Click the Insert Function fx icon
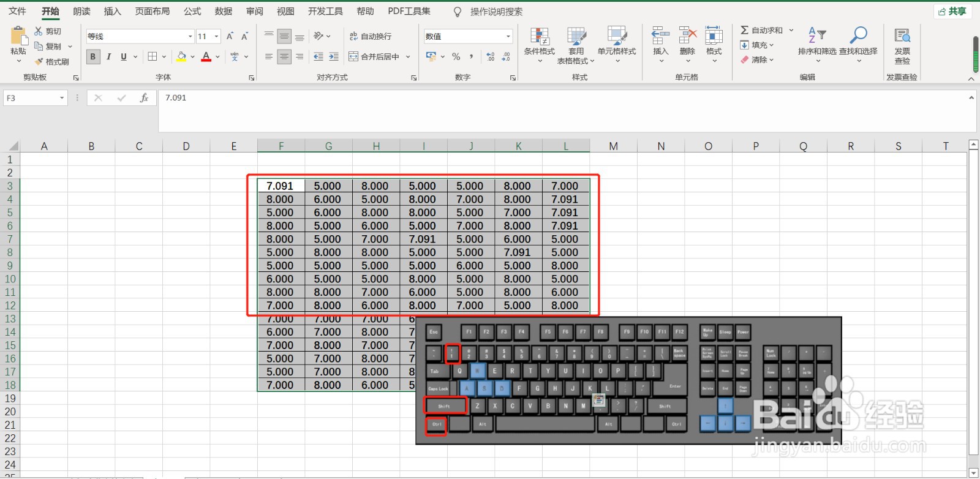Viewport: 980px width, 479px height. point(144,98)
